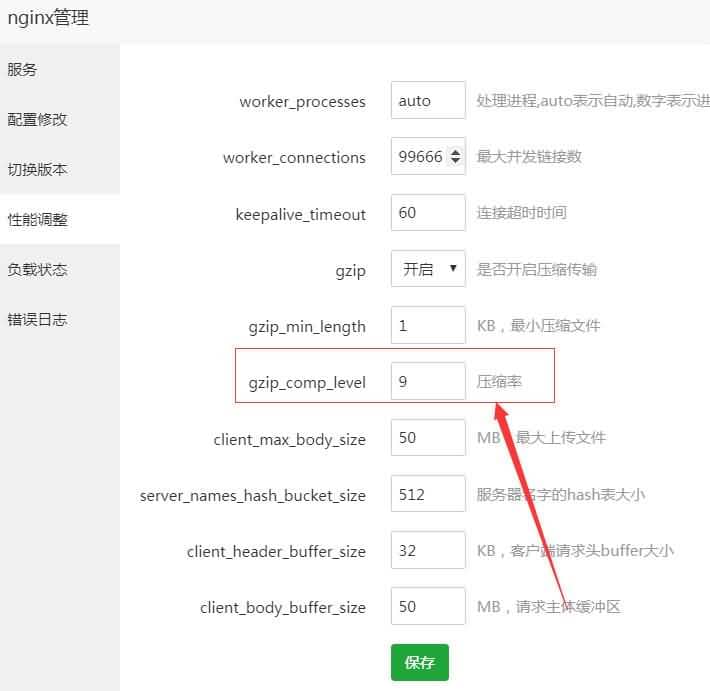The width and height of the screenshot is (710, 691).
Task: Click the 服务器名字的hash表大小 description
Action: click(561, 494)
